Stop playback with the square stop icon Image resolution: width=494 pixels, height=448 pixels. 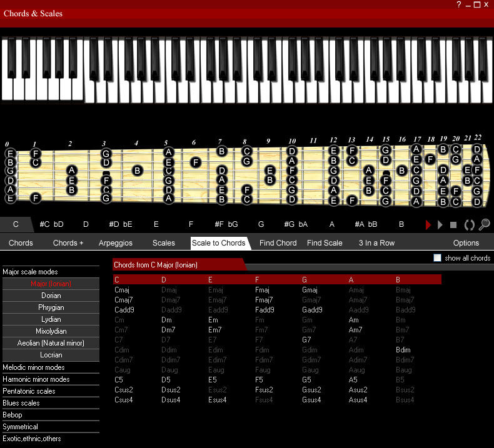pos(453,225)
